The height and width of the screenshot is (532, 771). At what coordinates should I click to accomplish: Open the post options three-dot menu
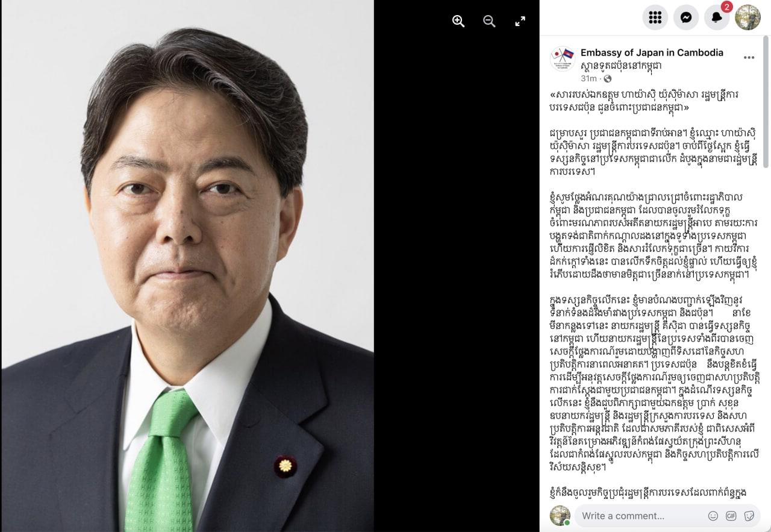(749, 58)
